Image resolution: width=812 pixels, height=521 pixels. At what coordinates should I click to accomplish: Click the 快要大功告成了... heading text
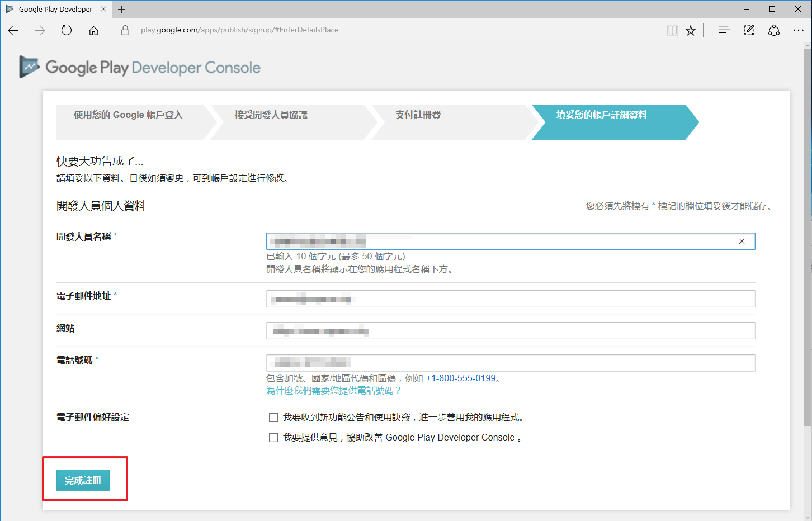click(100, 162)
